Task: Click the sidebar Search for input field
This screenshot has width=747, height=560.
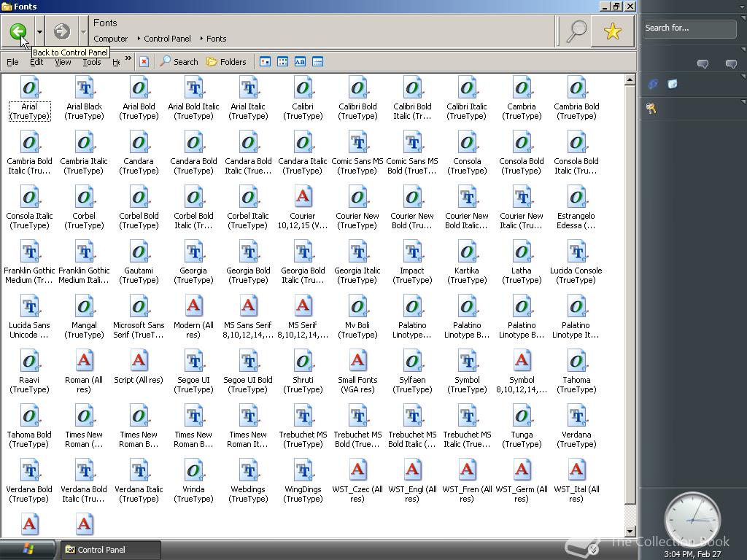Action: [689, 28]
